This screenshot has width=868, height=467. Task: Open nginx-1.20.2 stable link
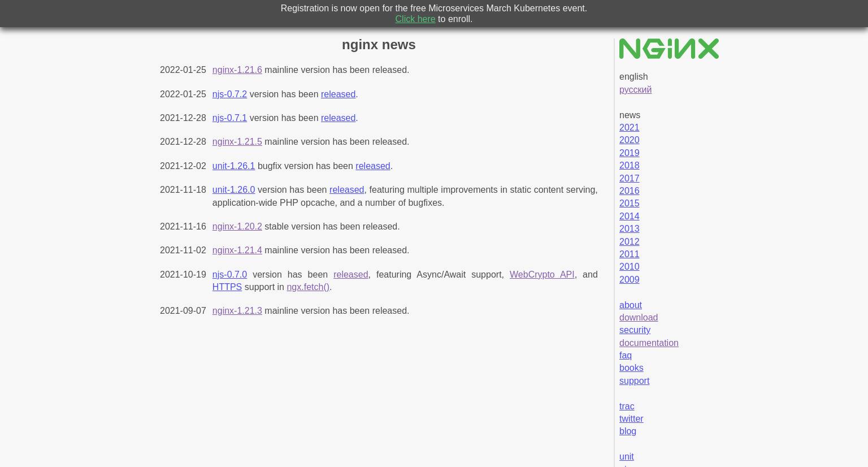point(237,226)
